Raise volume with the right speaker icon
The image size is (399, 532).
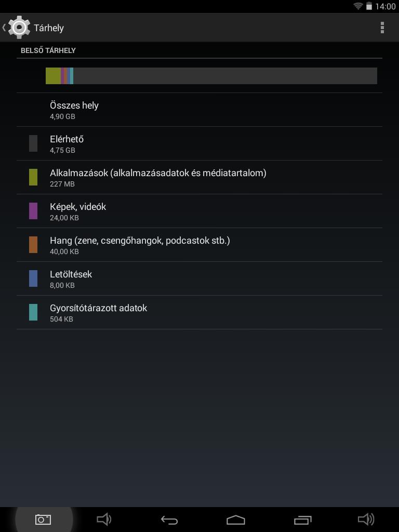click(366, 519)
